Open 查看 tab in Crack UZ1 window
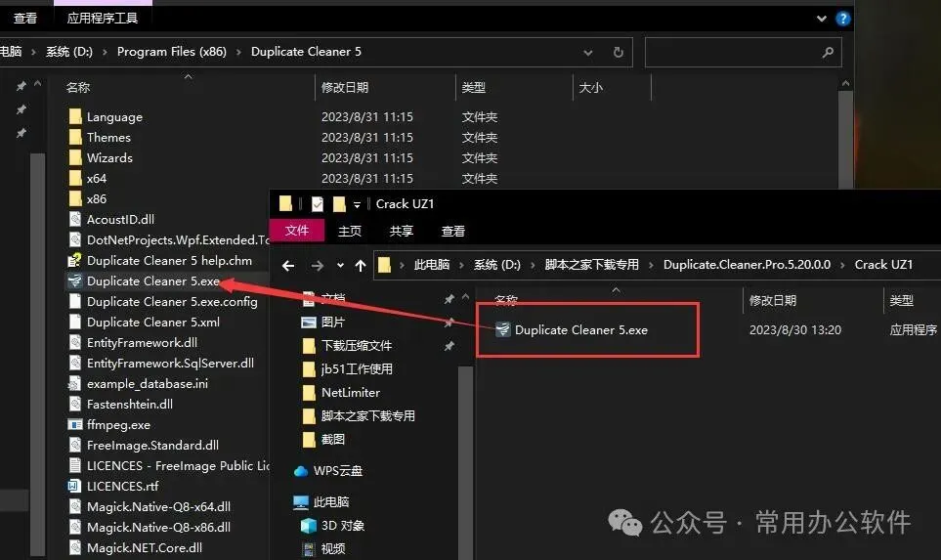Viewport: 941px width, 560px height. point(453,231)
